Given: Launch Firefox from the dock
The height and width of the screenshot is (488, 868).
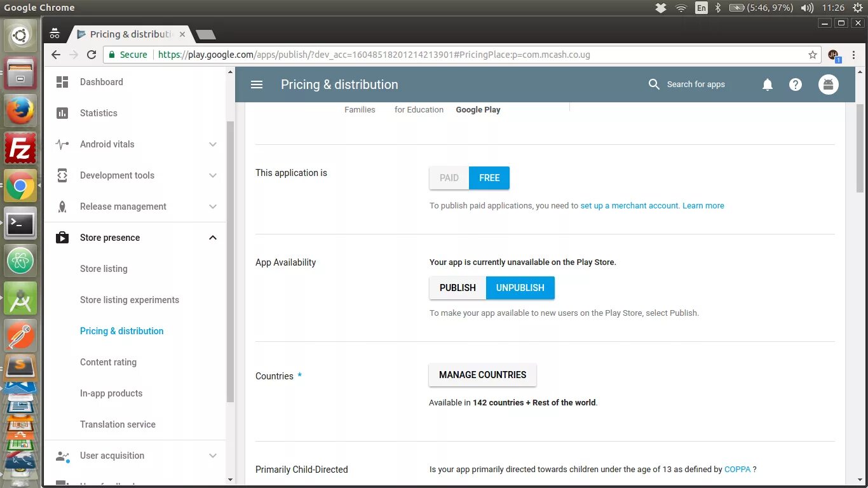Looking at the screenshot, I should (20, 111).
